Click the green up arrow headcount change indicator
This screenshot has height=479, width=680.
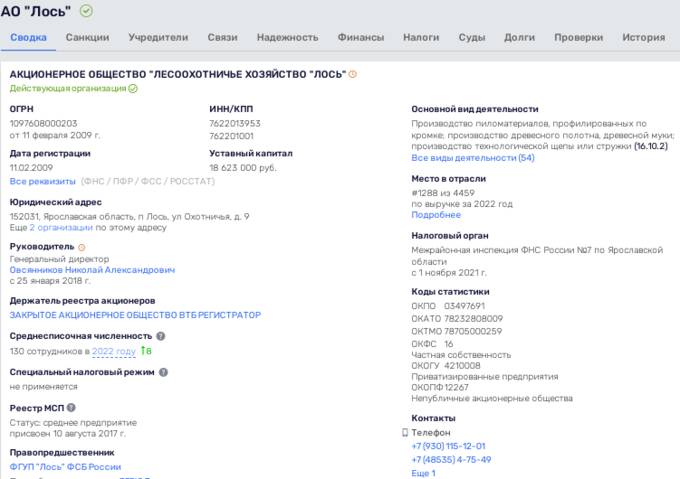pos(146,351)
